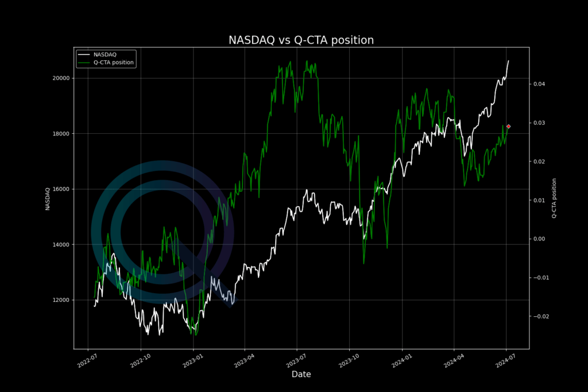Click the 2022-10 date label
The height and width of the screenshot is (392, 588).
point(140,361)
